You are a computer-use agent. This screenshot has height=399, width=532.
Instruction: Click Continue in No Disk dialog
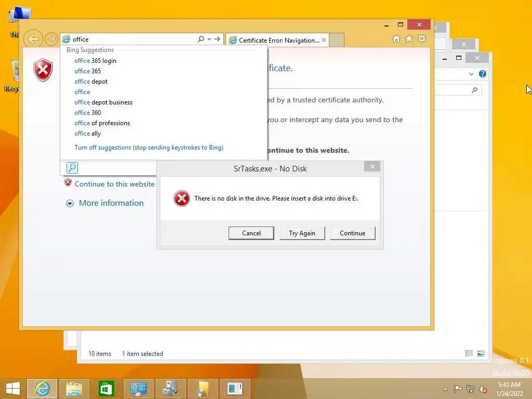point(353,233)
